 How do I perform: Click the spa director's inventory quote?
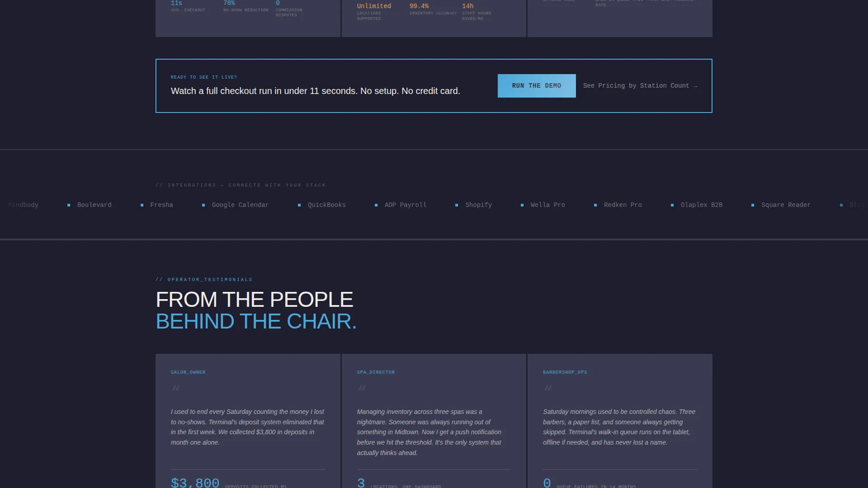click(x=429, y=432)
